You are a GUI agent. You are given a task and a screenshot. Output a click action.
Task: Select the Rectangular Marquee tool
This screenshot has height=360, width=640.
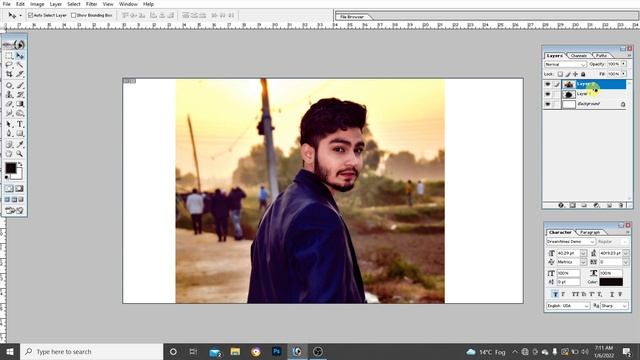(x=9, y=56)
